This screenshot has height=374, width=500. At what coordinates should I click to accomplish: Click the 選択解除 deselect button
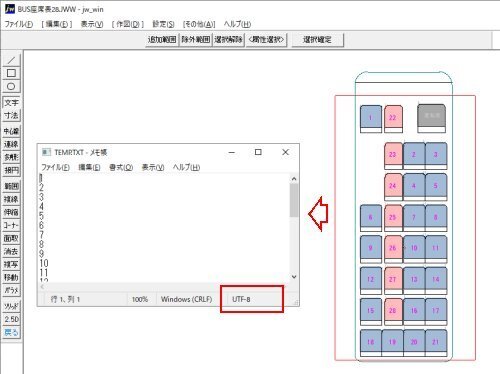(x=228, y=40)
